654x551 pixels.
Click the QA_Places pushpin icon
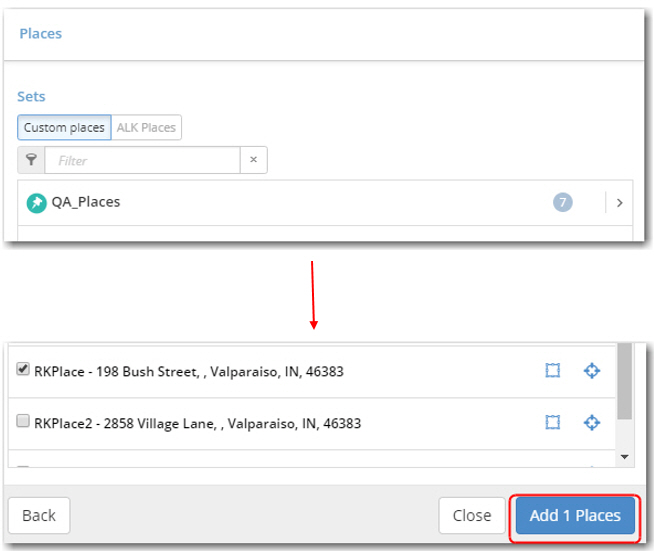pyautogui.click(x=37, y=203)
